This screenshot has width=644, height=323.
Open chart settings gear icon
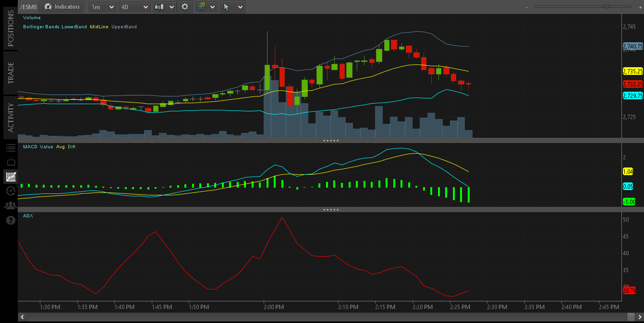click(185, 7)
